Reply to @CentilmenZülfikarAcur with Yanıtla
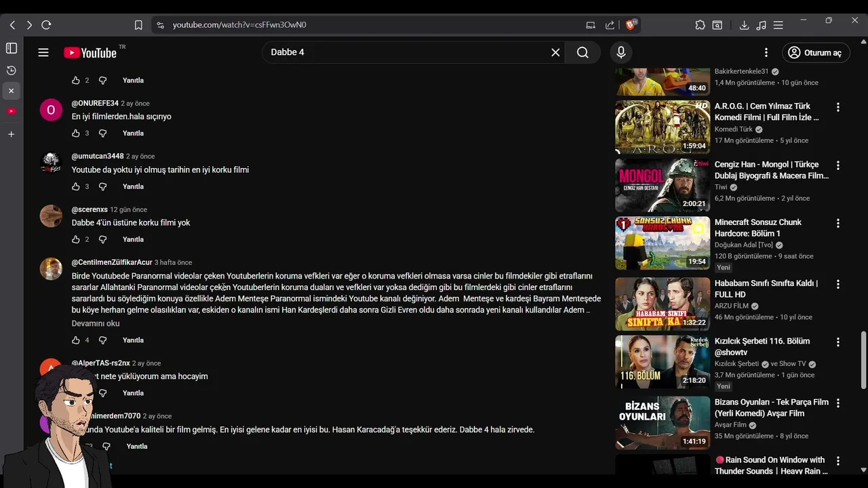 (133, 340)
